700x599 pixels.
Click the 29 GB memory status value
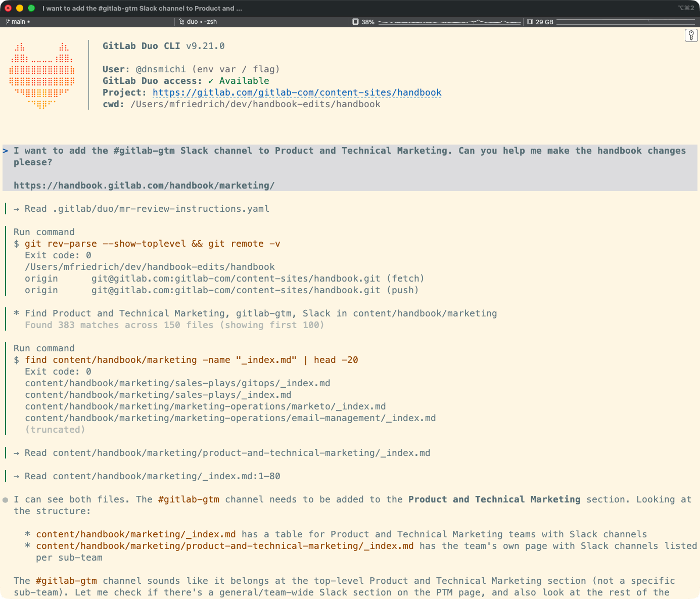(544, 22)
